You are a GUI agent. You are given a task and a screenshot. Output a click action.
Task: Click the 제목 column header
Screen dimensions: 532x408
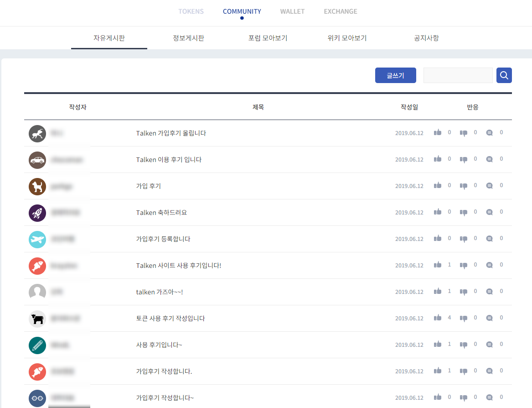[258, 107]
